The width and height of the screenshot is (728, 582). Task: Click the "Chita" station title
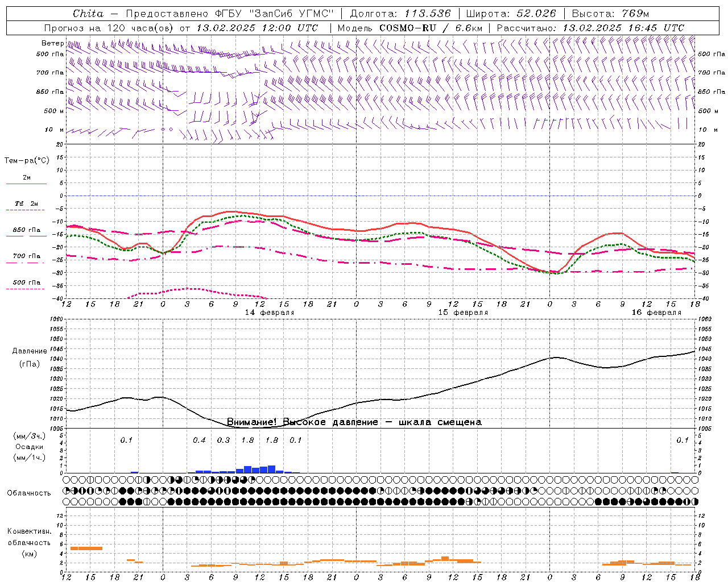point(88,14)
